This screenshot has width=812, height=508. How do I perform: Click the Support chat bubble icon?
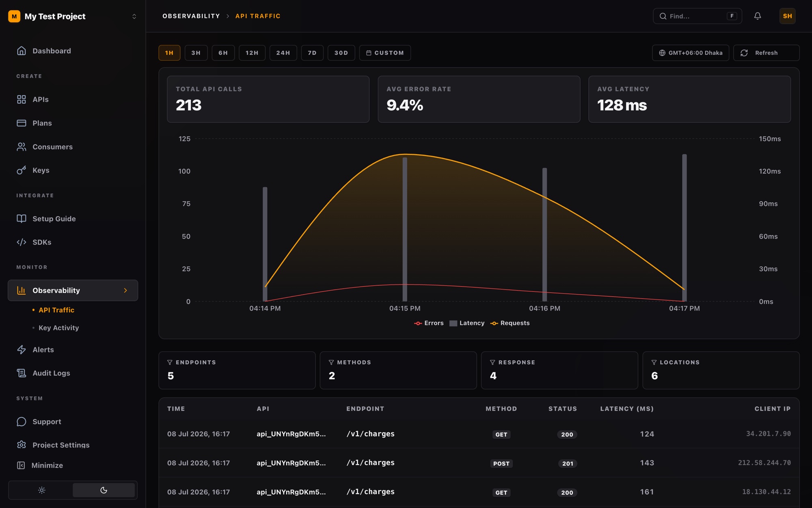22,421
